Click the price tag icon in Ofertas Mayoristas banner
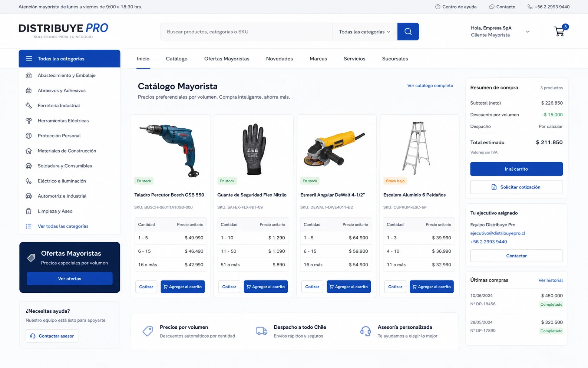 32,257
